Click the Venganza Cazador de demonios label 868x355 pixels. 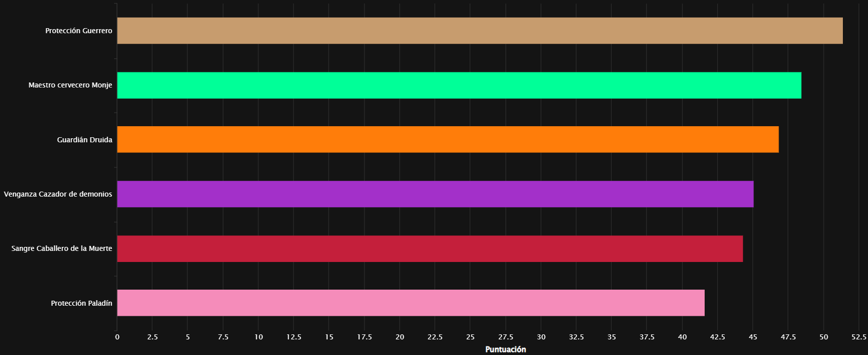(x=58, y=194)
